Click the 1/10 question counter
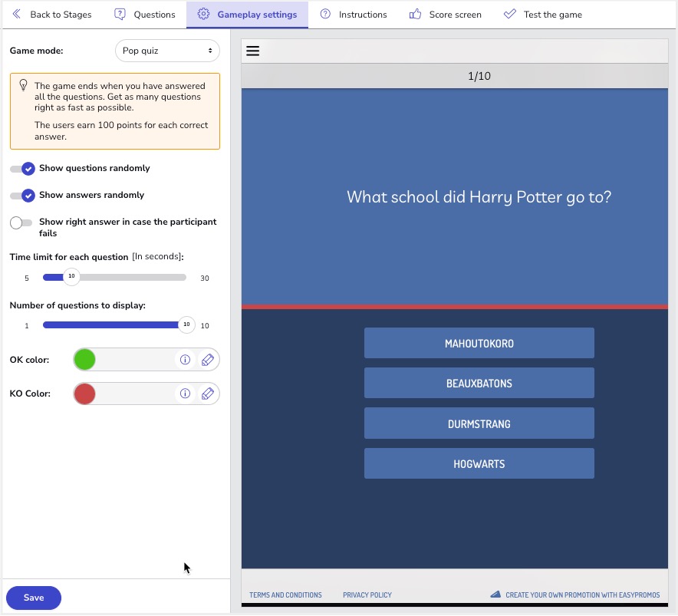 point(479,76)
